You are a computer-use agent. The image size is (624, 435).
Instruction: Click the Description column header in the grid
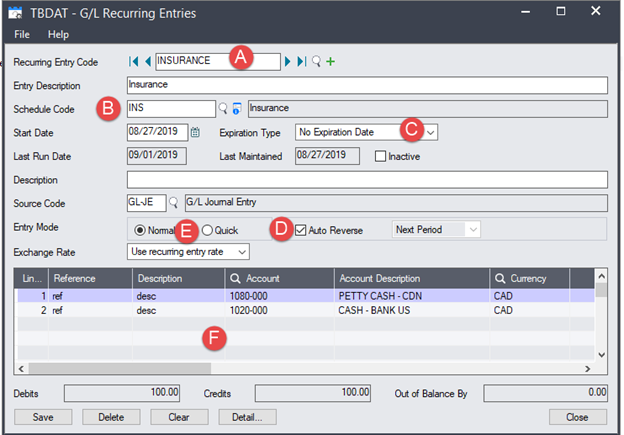point(179,278)
